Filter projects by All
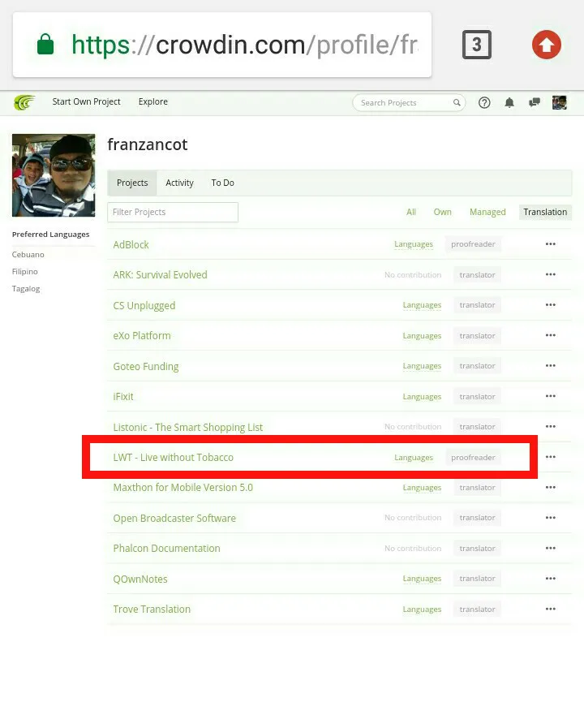 tap(411, 212)
